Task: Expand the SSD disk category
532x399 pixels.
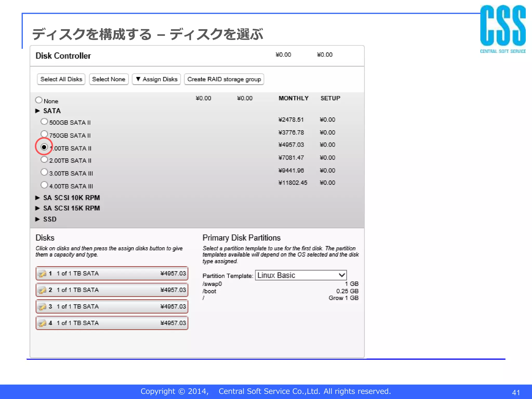Action: click(x=37, y=219)
